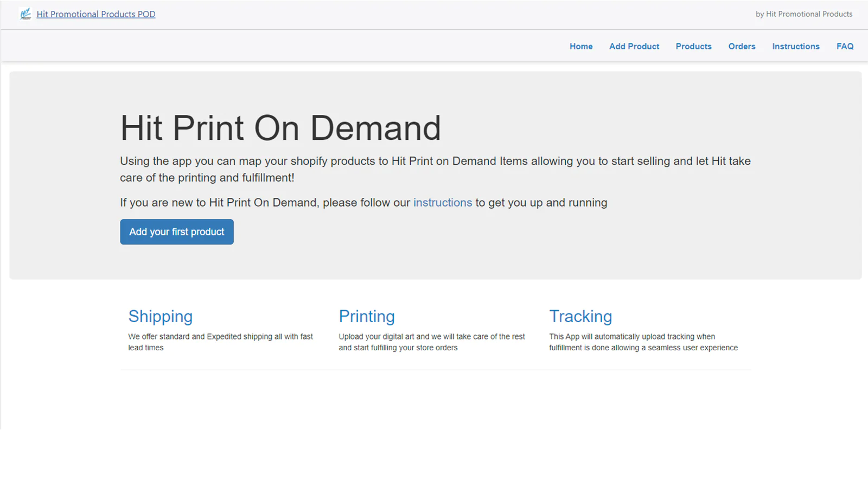Click the 'by Hit Promotional Products' text

coord(804,14)
